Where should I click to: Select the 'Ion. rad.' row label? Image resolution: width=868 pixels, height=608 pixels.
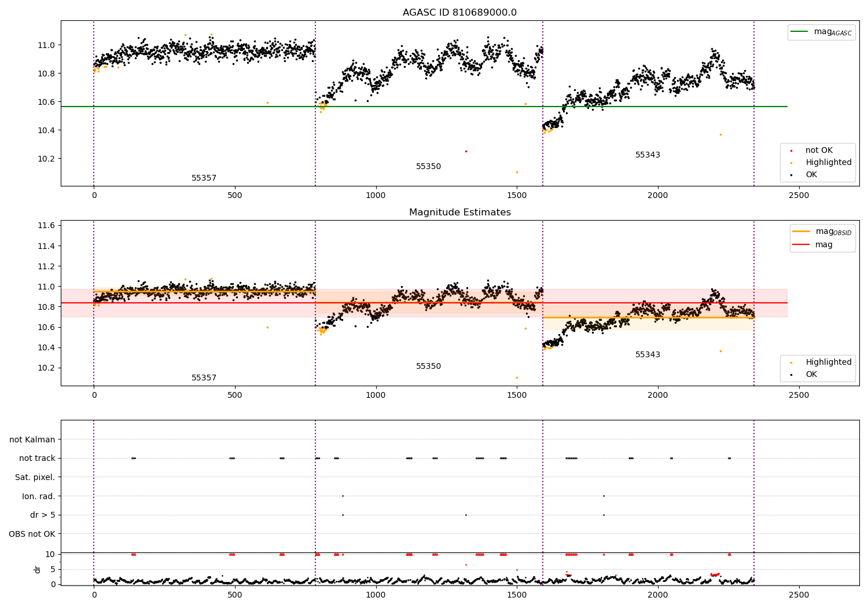[x=39, y=496]
